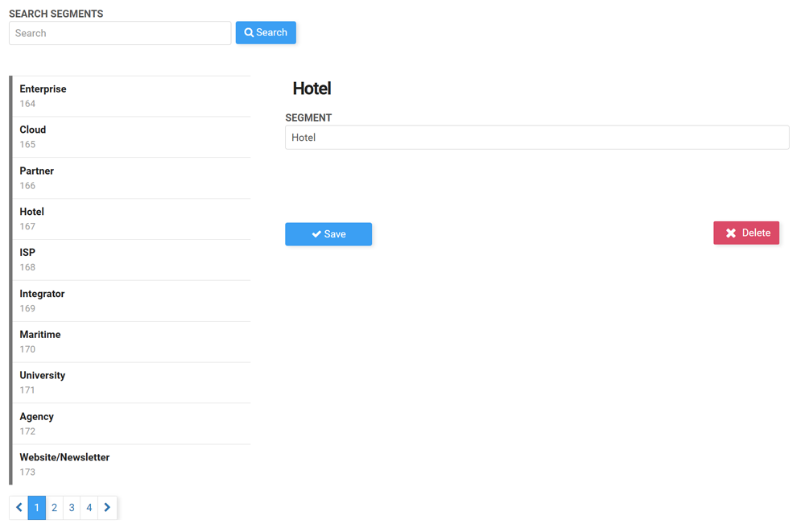Screen dimensions: 805x532
Task: Switch to page 4 of segments
Action: click(x=89, y=508)
